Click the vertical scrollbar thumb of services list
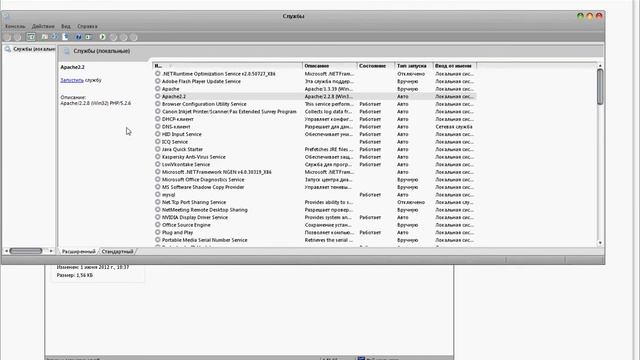The image size is (640, 360). coord(600,87)
